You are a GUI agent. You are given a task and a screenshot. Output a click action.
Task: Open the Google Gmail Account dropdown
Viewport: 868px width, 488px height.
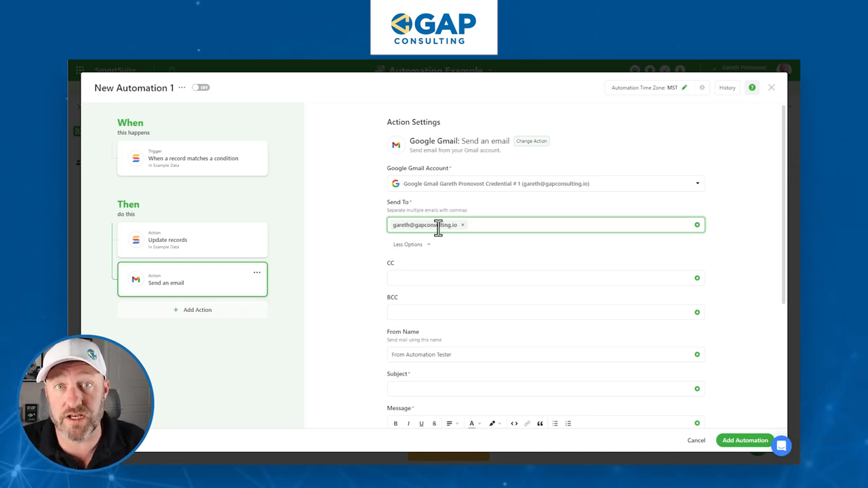pos(546,184)
